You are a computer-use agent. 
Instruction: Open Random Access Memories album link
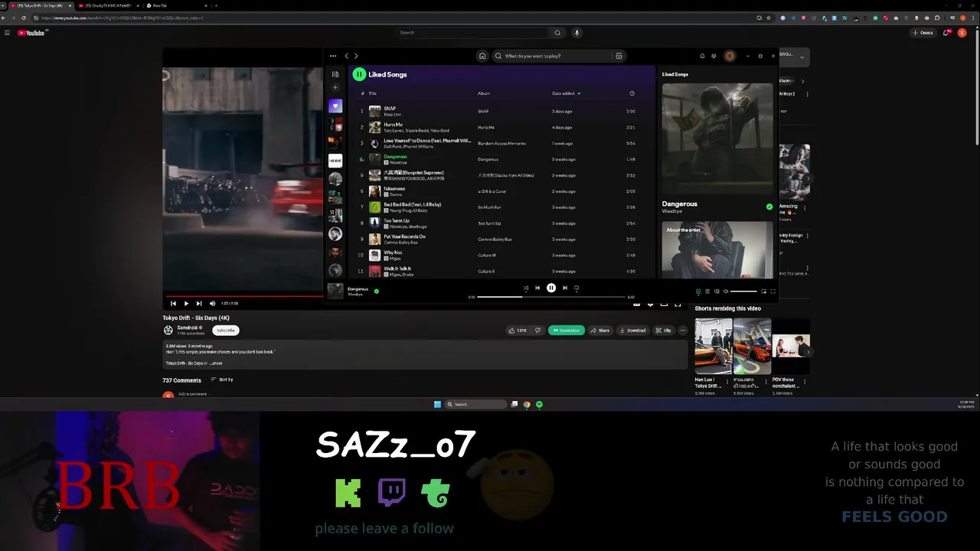pyautogui.click(x=501, y=143)
